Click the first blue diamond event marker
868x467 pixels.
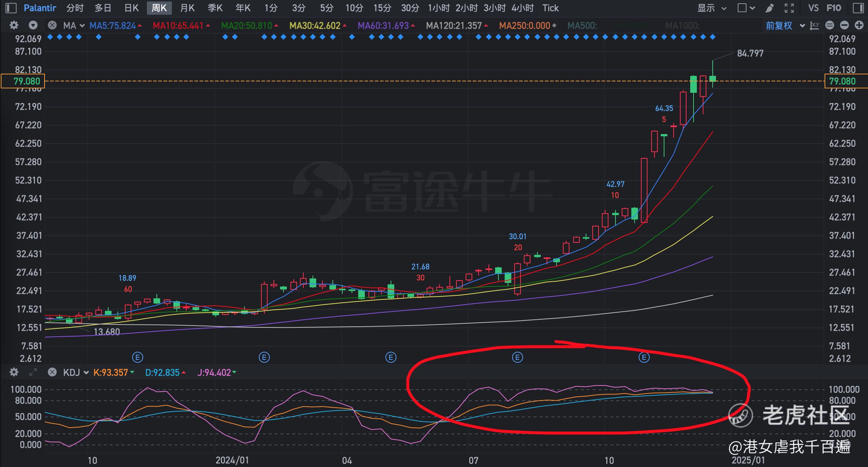click(x=50, y=37)
